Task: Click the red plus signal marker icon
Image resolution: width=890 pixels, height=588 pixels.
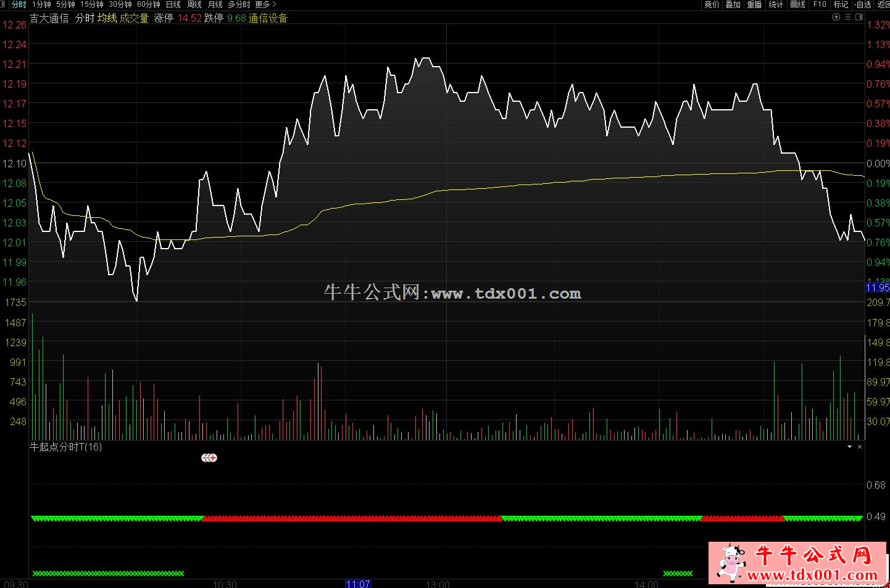Action: [213, 458]
